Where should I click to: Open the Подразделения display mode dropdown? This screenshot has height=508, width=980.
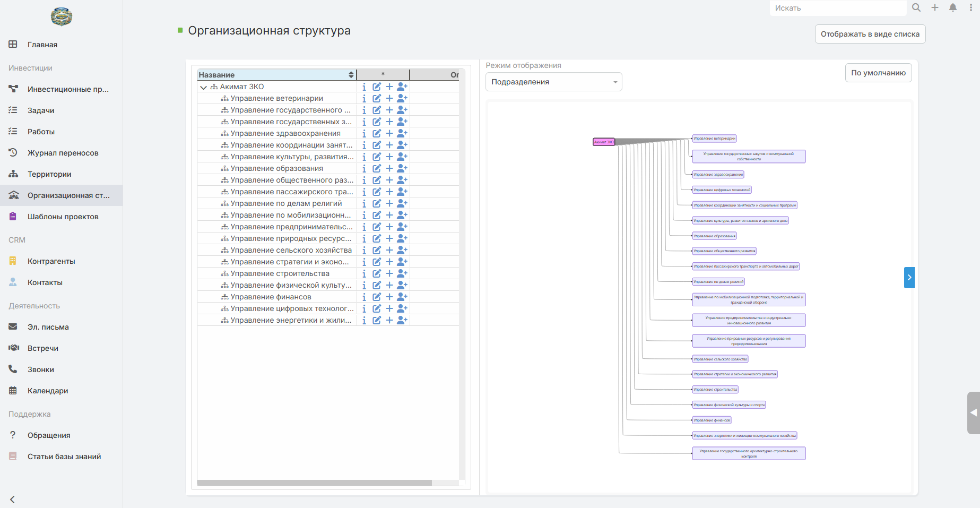point(553,82)
